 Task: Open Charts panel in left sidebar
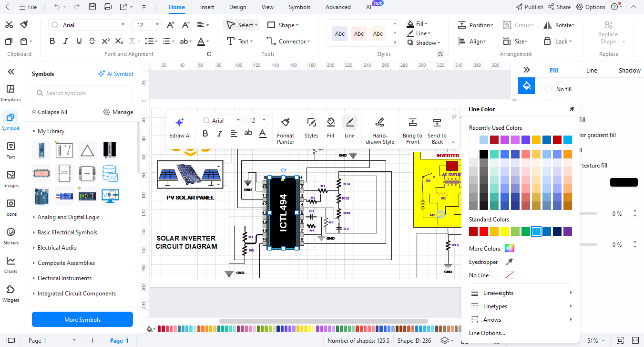click(11, 265)
